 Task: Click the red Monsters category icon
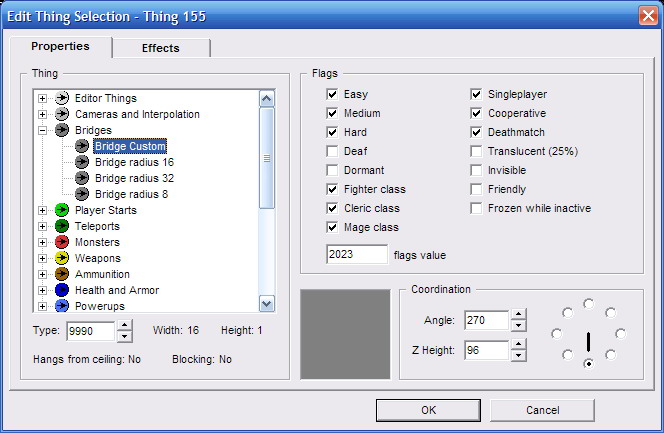click(61, 242)
